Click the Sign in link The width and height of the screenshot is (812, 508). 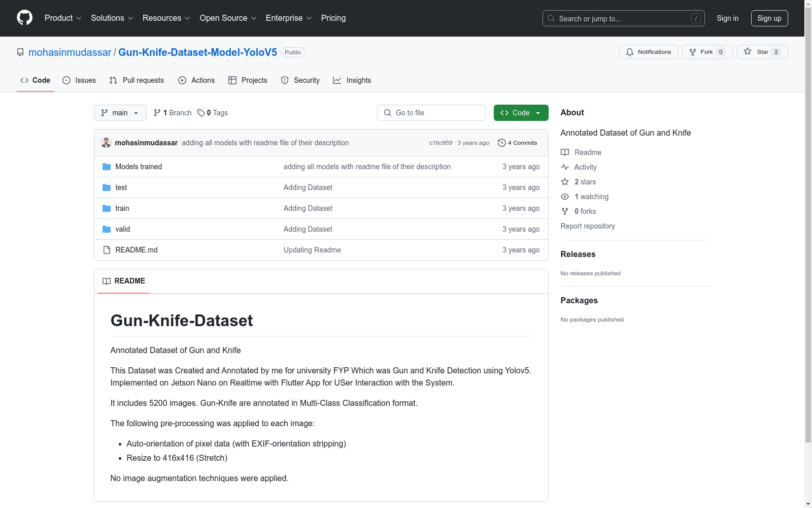coord(727,18)
